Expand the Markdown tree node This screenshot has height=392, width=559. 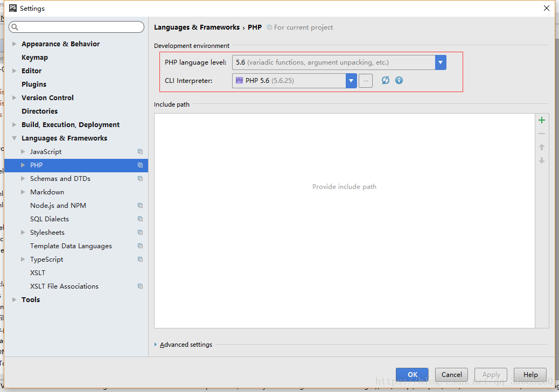[23, 192]
